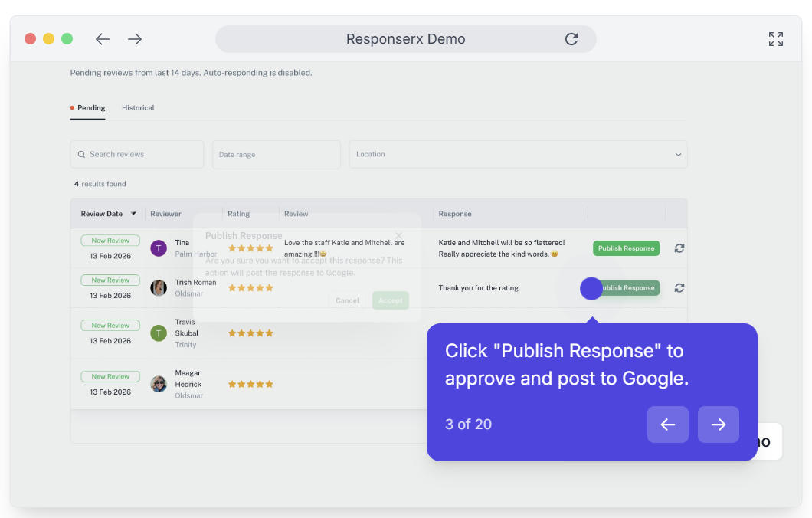
Task: Switch to the Historical tab
Action: coord(138,108)
